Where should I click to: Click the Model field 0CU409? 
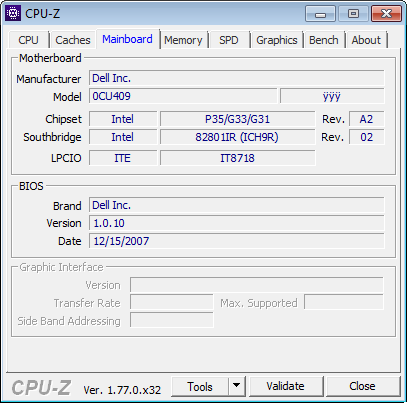pos(183,96)
